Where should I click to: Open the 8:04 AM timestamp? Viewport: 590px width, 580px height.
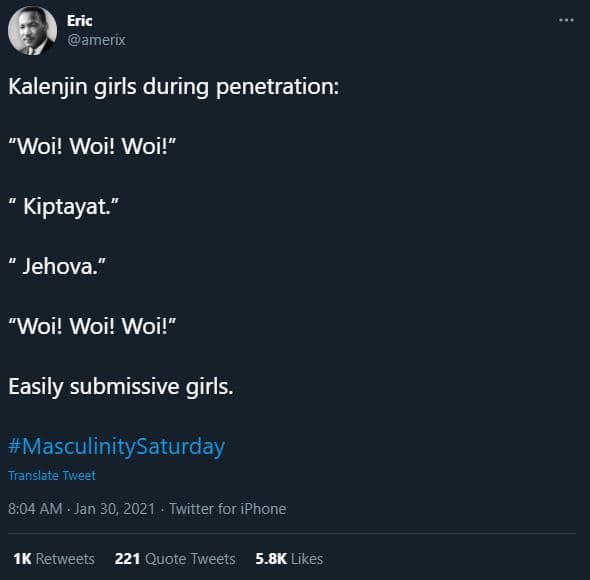coord(35,509)
